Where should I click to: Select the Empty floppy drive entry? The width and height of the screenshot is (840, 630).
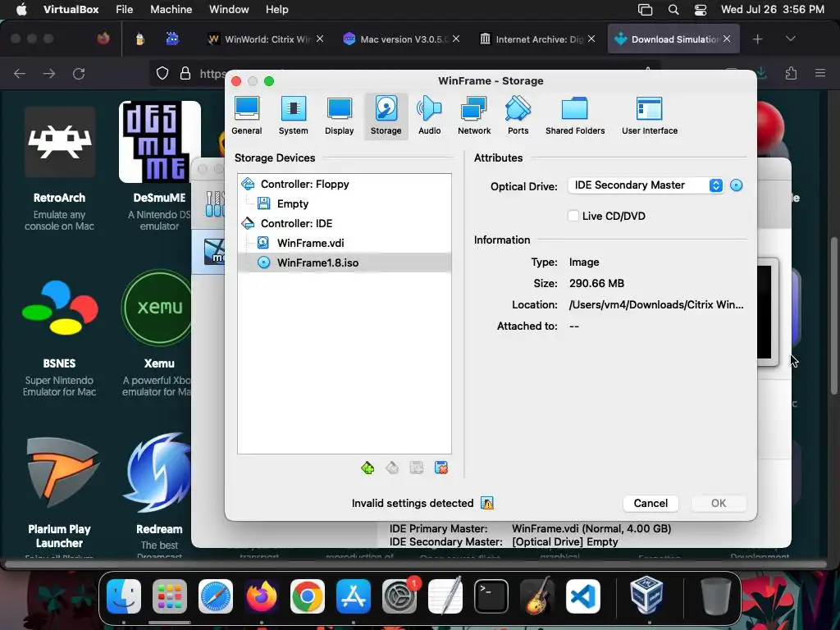[x=345, y=203]
